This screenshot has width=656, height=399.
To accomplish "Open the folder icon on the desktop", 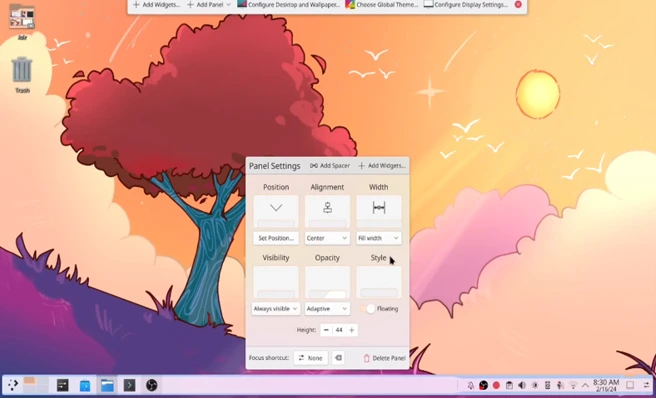I will point(22,21).
